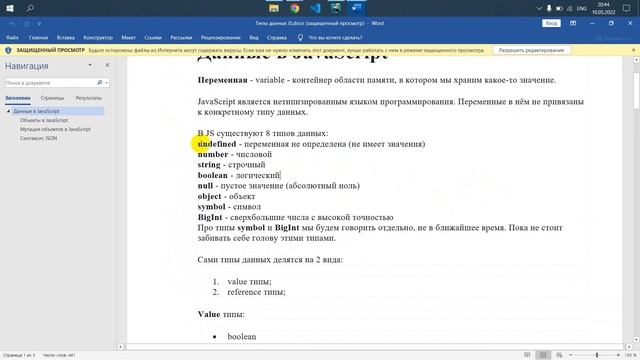Click the Undo icon in Word title bar

12,24
